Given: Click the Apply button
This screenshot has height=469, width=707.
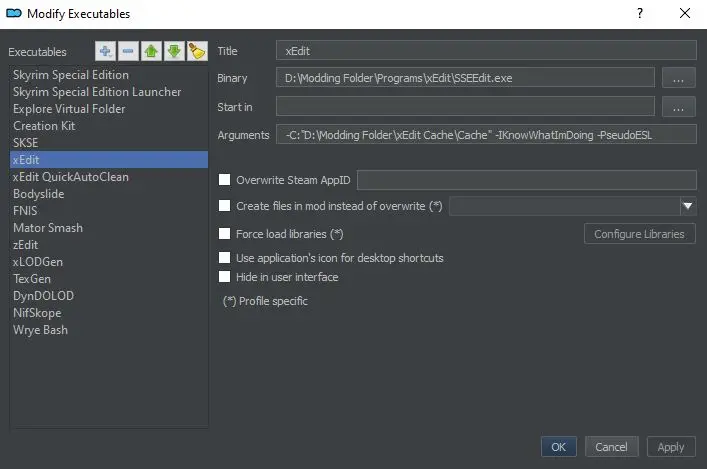Looking at the screenshot, I should [x=671, y=447].
